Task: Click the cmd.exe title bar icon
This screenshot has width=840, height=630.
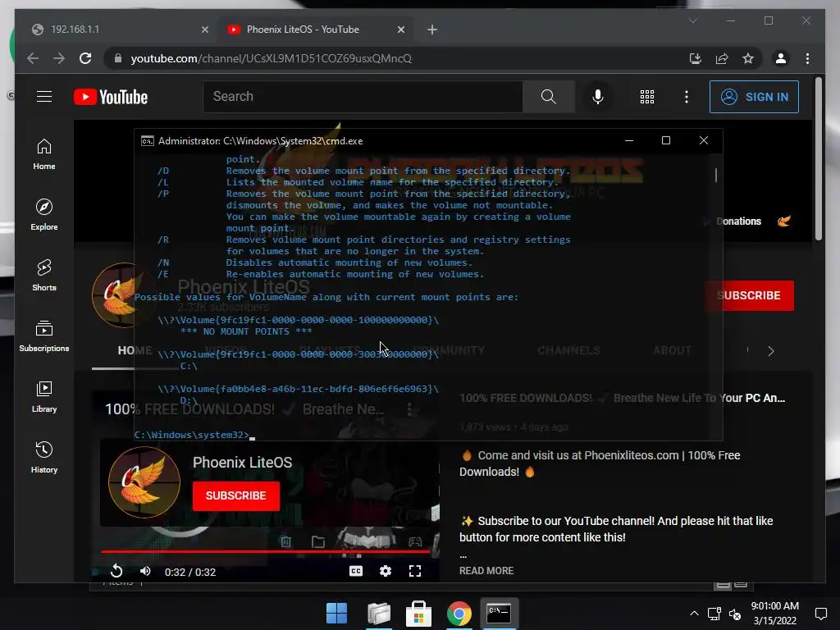Action: point(147,141)
